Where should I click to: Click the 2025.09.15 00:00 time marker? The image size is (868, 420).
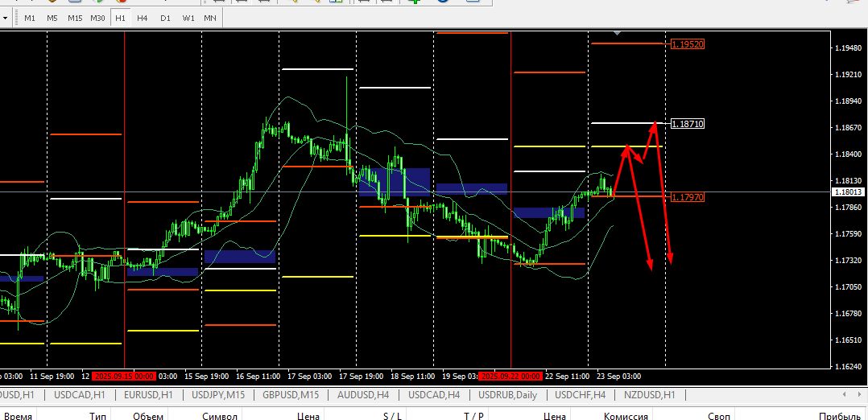124,377
